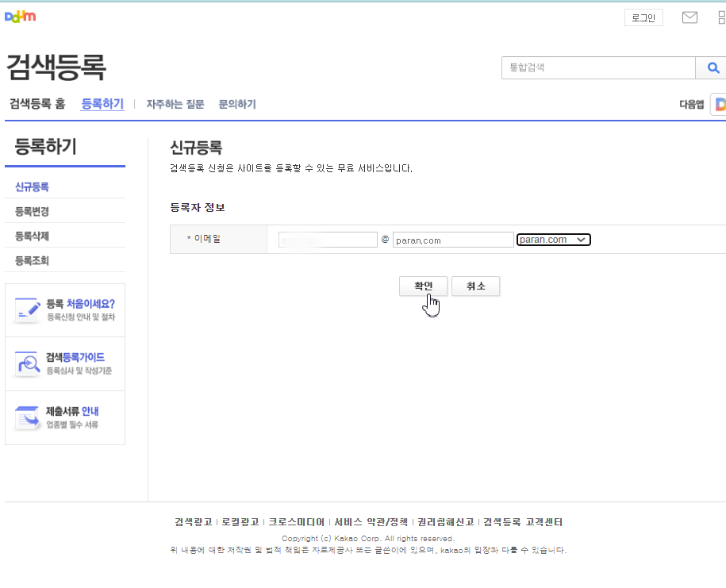Click the blue search magnifier icon
726x588 pixels.
712,67
